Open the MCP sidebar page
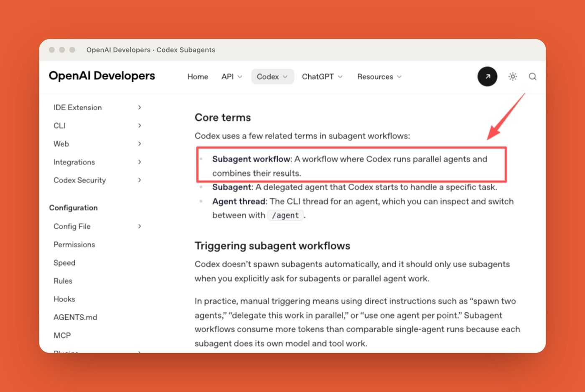Viewport: 585px width, 392px height. click(x=62, y=336)
